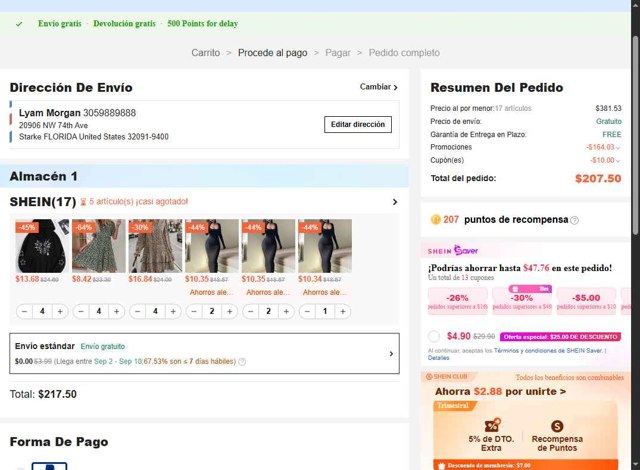This screenshot has width=640, height=470.
Task: Decrease quantity of the $16.84 dress
Action: (x=138, y=311)
